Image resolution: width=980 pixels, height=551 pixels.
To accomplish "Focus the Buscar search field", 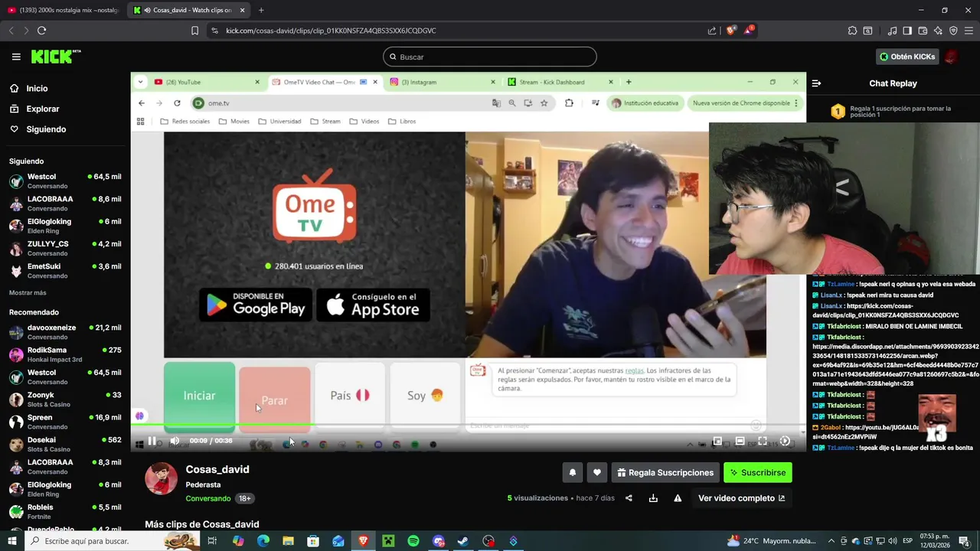I will [x=490, y=57].
